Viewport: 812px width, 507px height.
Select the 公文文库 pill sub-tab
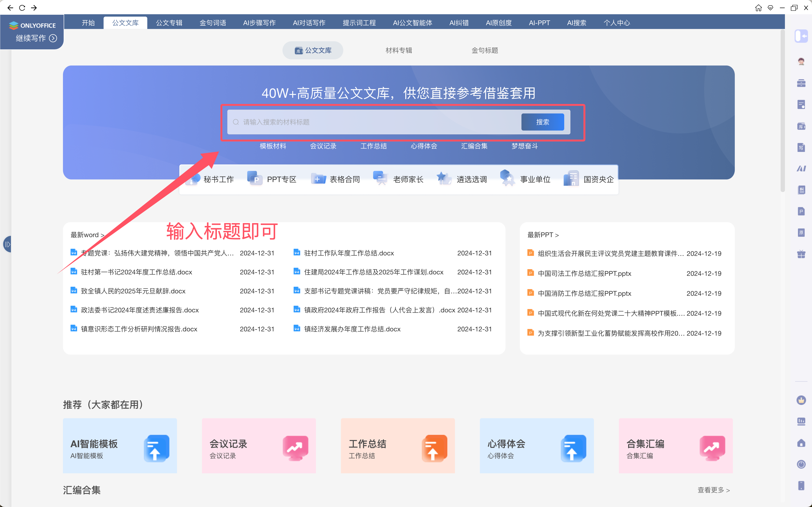coord(313,50)
